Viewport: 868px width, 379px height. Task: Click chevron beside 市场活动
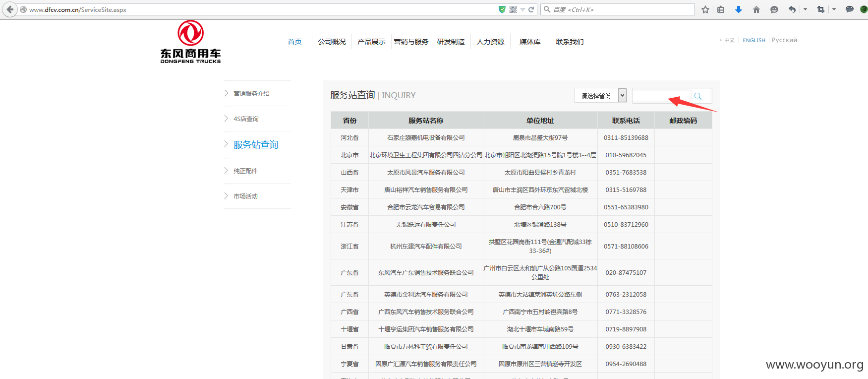(226, 196)
